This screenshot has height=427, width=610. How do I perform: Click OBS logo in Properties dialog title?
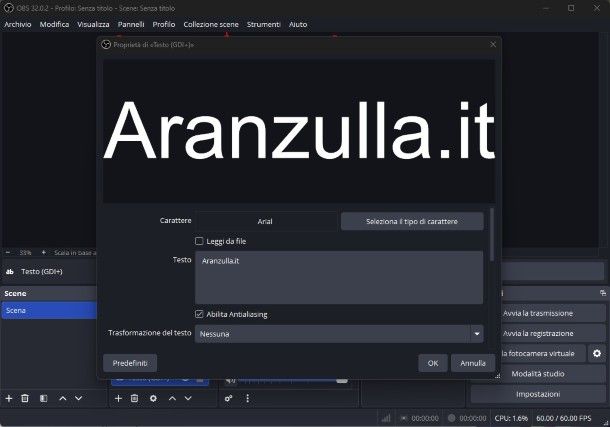click(106, 44)
